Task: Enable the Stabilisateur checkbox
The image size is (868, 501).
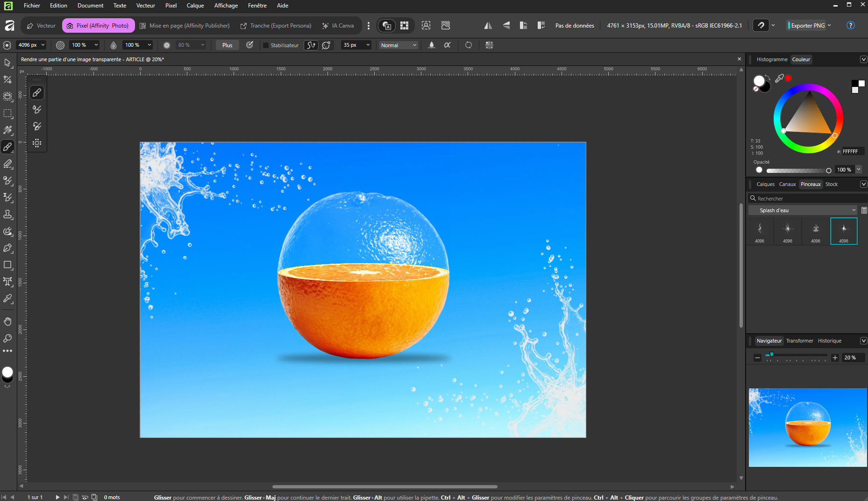Action: (266, 45)
